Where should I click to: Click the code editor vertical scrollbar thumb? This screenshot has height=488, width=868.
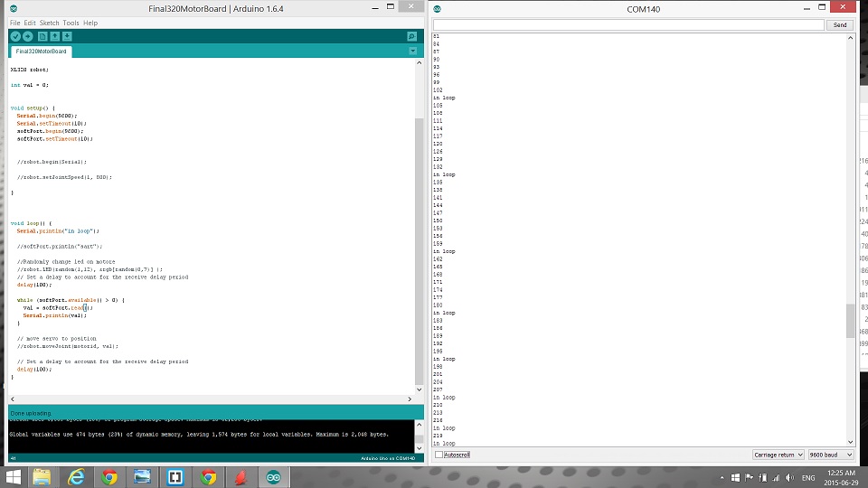[419, 252]
